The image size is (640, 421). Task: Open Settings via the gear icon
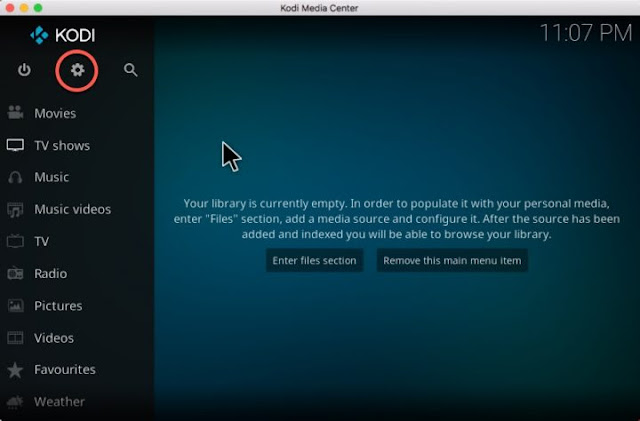[77, 70]
